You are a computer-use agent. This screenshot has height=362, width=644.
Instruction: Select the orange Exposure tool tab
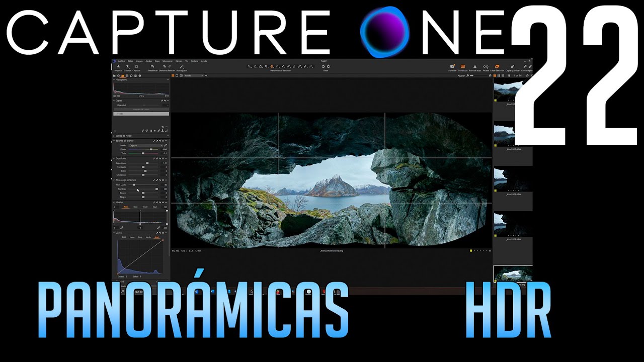click(x=123, y=75)
